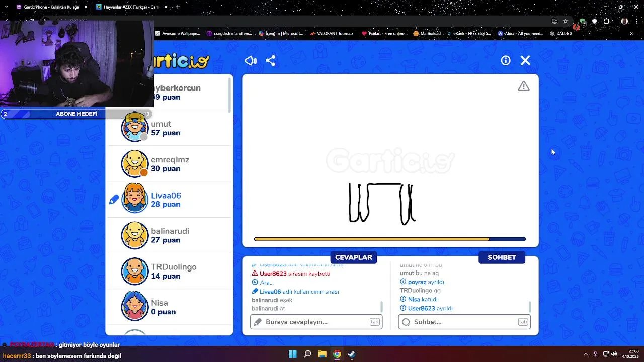Click the round timer progress bar
Image resolution: width=644 pixels, height=362 pixels.
pyautogui.click(x=390, y=239)
